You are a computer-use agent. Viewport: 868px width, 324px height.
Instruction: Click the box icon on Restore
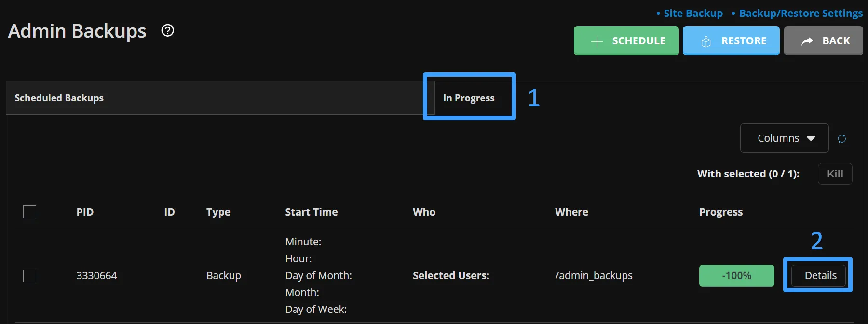(x=706, y=41)
